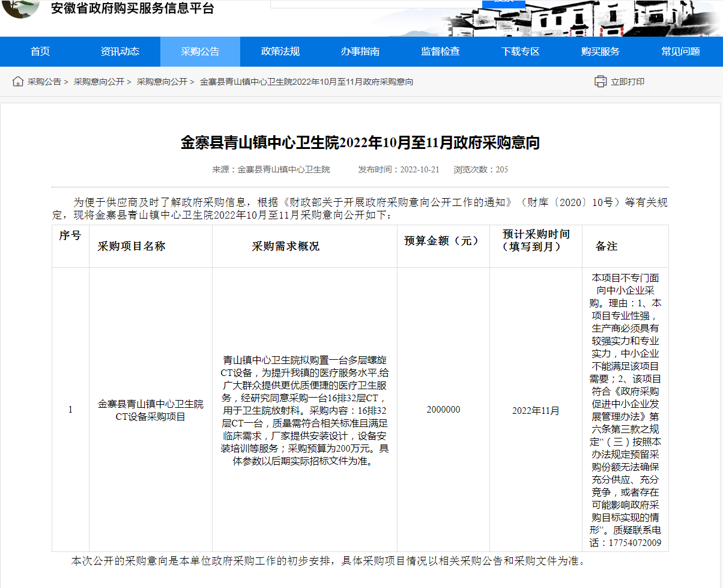
Task: Select the 采购公告 tab
Action: (x=200, y=52)
